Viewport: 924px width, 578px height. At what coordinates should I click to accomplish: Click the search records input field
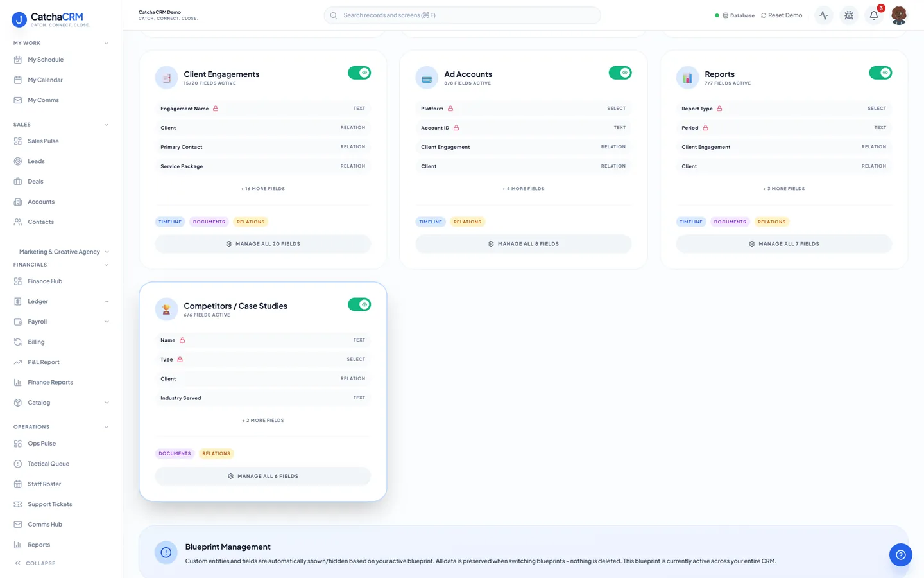462,15
